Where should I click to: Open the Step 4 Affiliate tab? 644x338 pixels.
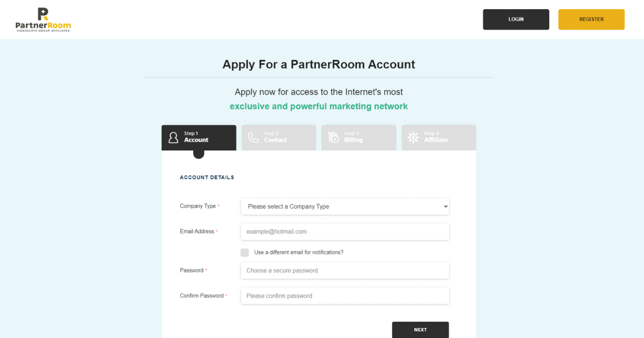pos(438,137)
